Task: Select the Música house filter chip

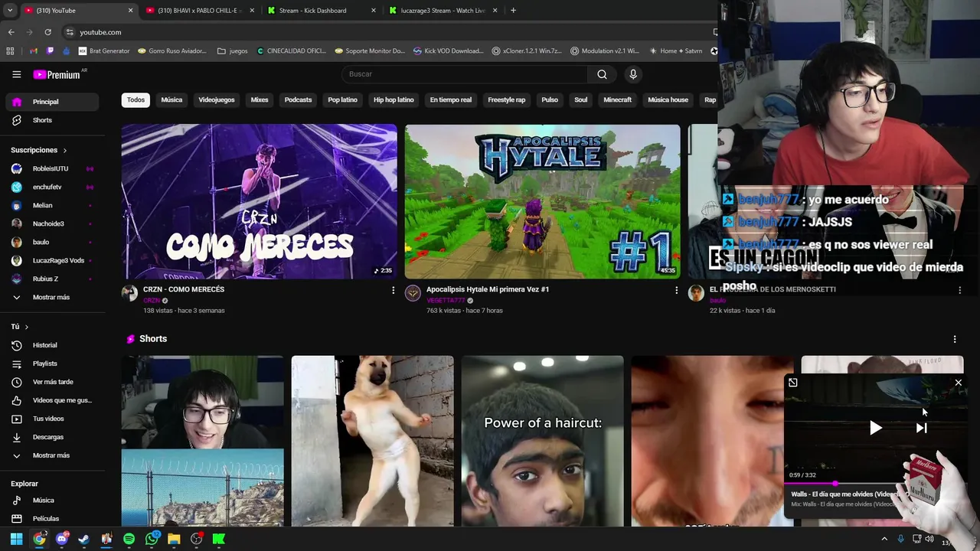Action: coord(668,100)
